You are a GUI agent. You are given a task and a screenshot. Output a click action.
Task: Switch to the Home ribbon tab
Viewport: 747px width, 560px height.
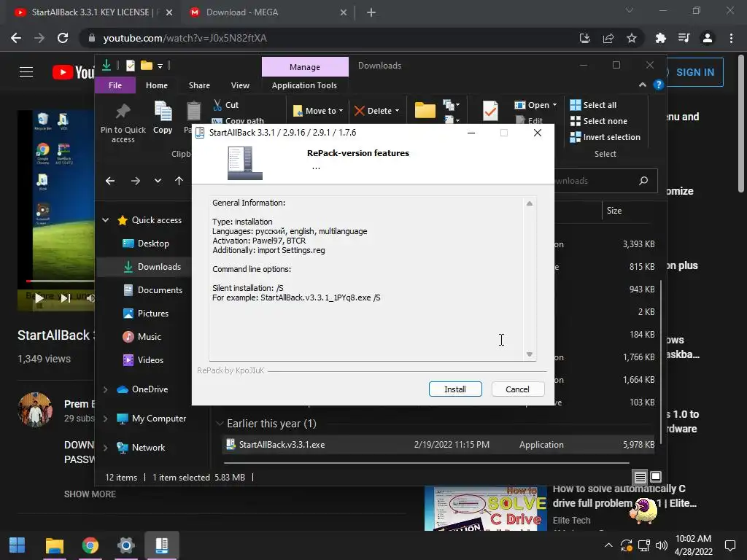pyautogui.click(x=157, y=85)
